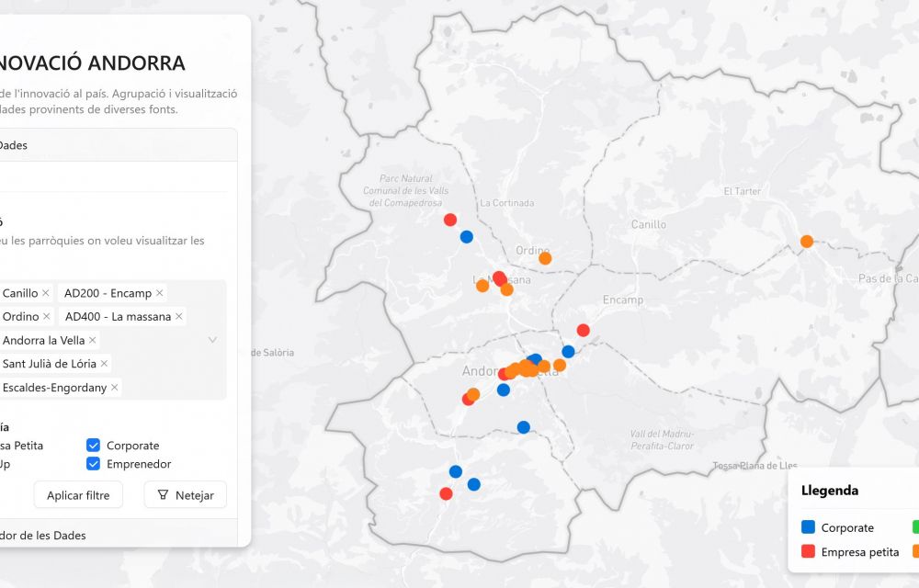Screen dimensions: 919x588
Task: Uncheck the Corporate checkbox
Action: click(93, 446)
